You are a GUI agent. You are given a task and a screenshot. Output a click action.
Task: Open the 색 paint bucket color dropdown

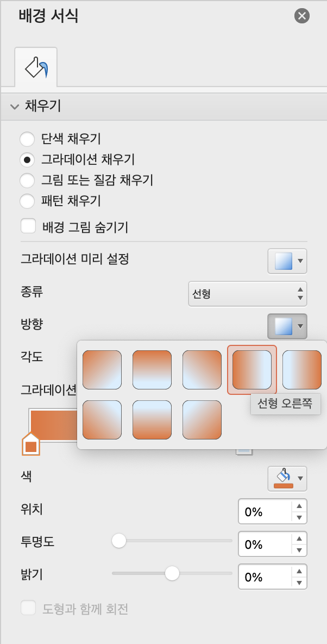pyautogui.click(x=287, y=479)
